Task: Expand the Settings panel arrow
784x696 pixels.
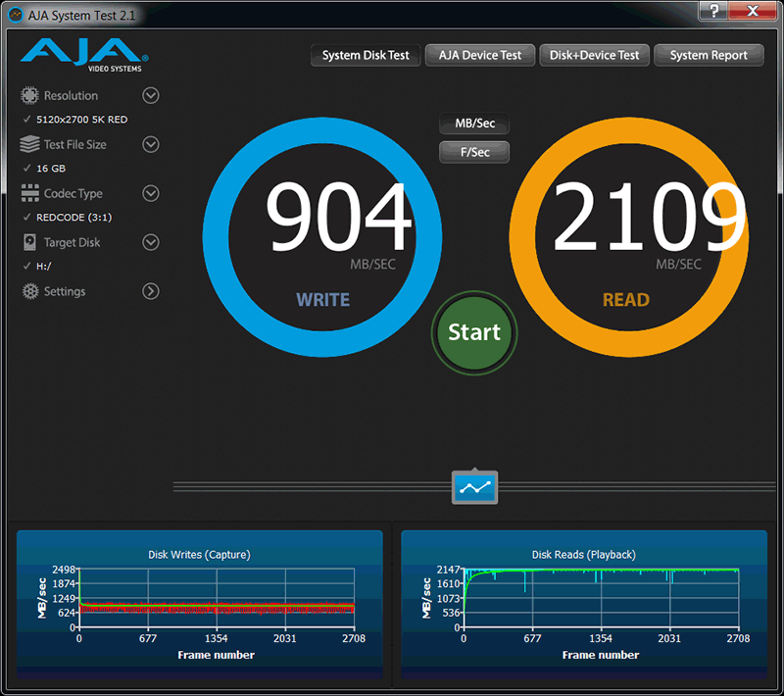Action: coord(151,291)
